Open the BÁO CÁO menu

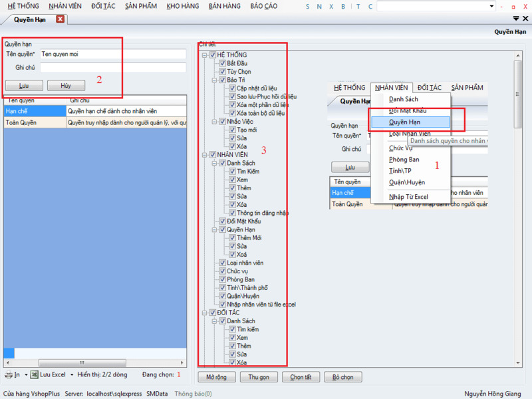[x=263, y=6]
